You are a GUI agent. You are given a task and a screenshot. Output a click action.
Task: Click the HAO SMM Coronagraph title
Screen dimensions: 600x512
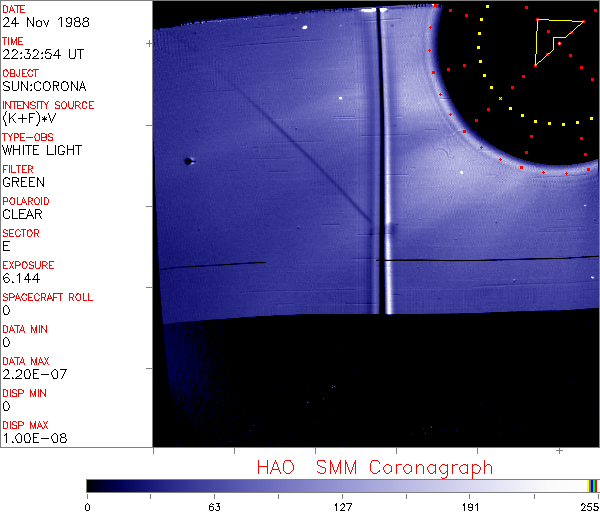click(374, 467)
